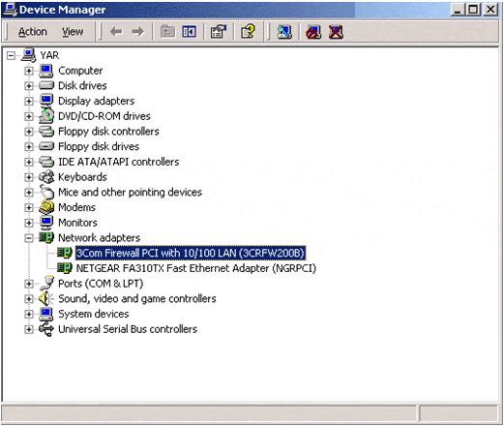The image size is (504, 426).
Task: Open the Action menu
Action: (x=33, y=32)
